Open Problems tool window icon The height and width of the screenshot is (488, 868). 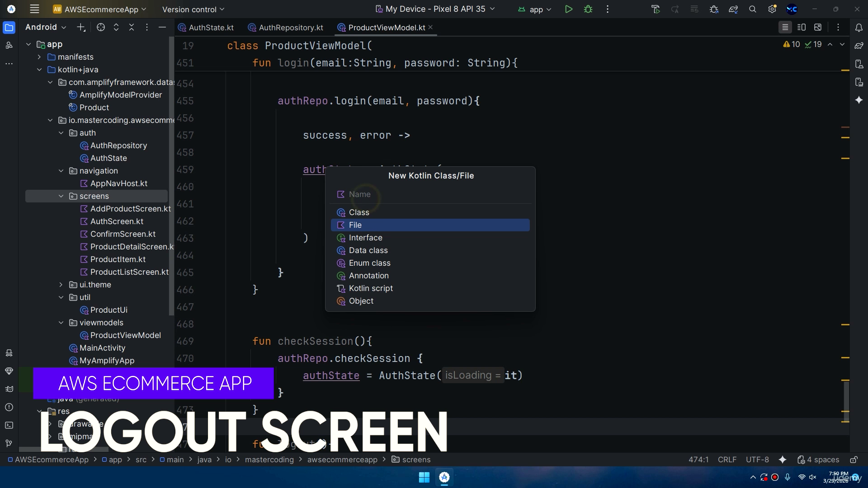click(x=9, y=407)
